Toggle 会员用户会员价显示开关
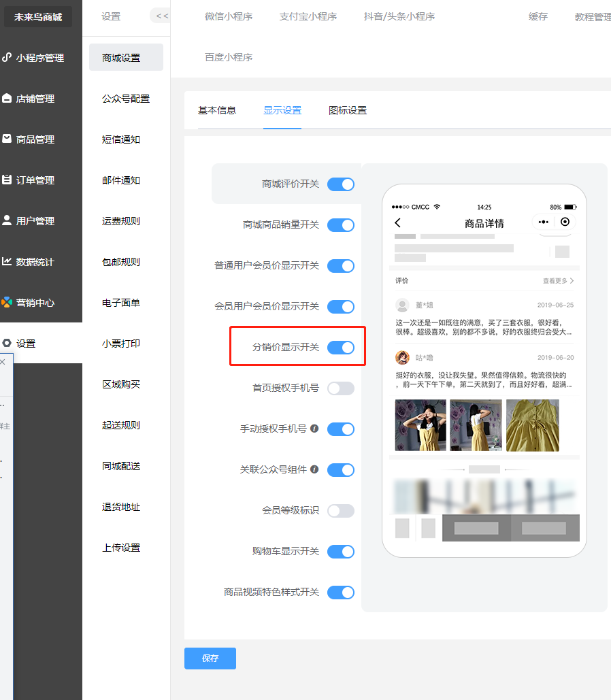 click(341, 307)
